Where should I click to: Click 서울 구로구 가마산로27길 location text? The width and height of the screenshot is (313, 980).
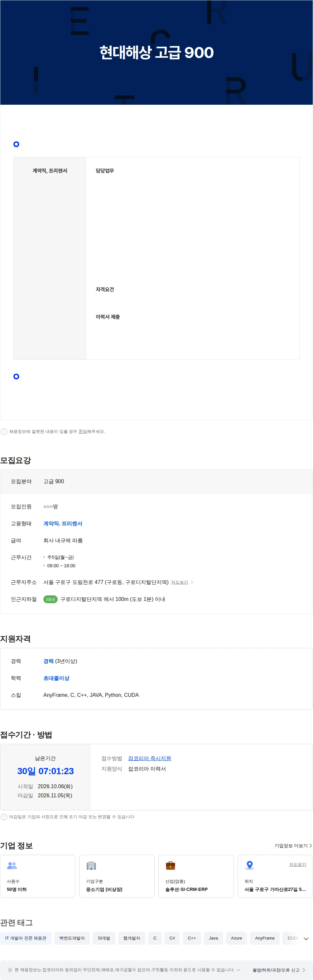point(275,889)
